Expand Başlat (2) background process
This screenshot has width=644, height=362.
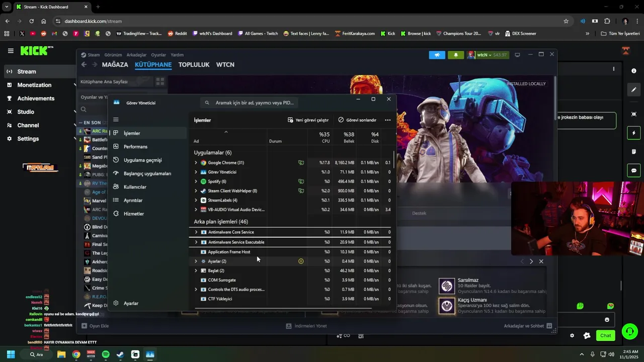point(196,270)
